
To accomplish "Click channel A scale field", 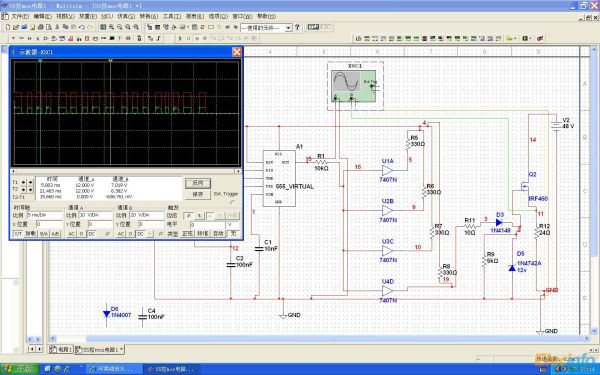I will [96, 215].
